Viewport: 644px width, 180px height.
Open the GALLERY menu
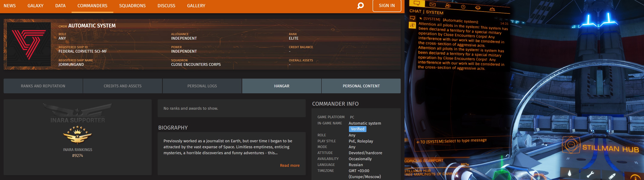pos(196,6)
